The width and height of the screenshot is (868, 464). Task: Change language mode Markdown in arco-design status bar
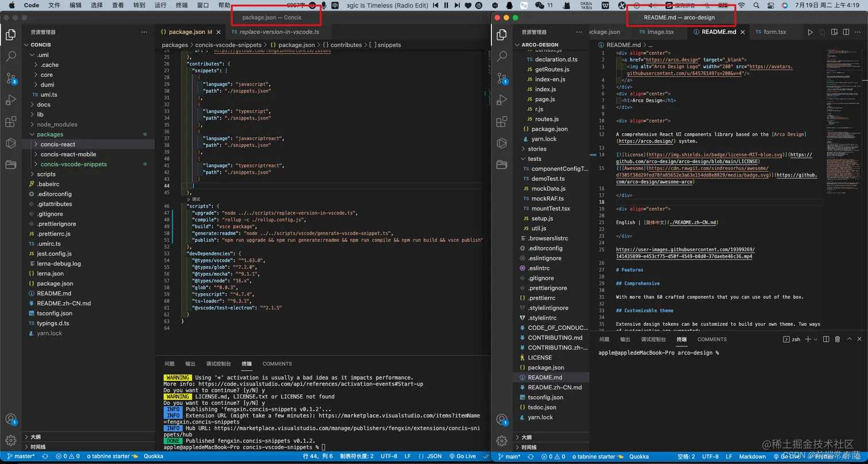(x=753, y=457)
